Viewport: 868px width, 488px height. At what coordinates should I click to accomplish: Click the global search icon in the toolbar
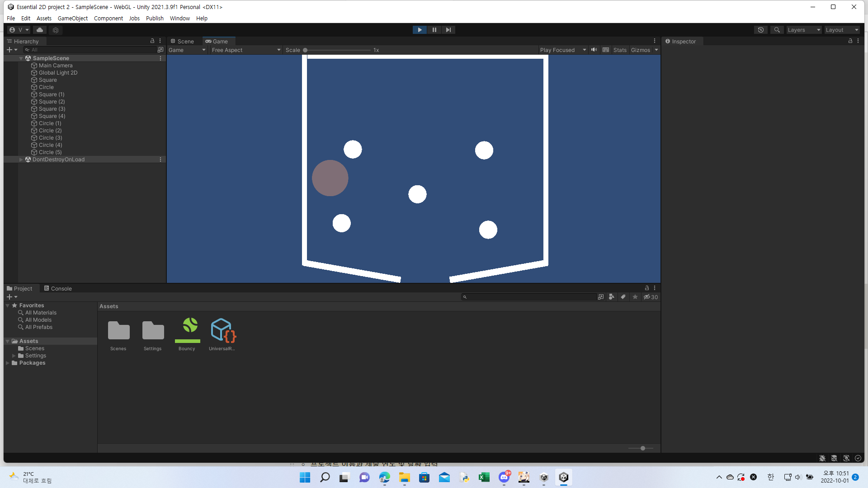(x=777, y=30)
